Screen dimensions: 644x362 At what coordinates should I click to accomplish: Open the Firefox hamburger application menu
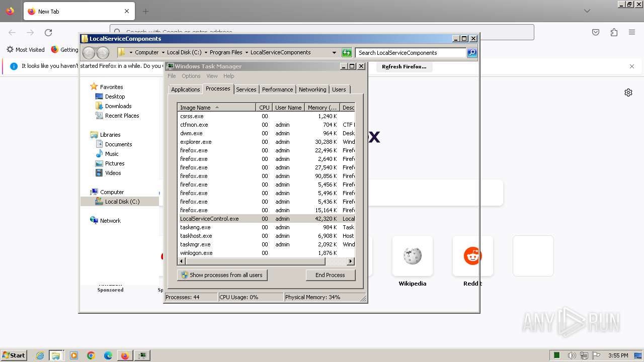tap(632, 33)
